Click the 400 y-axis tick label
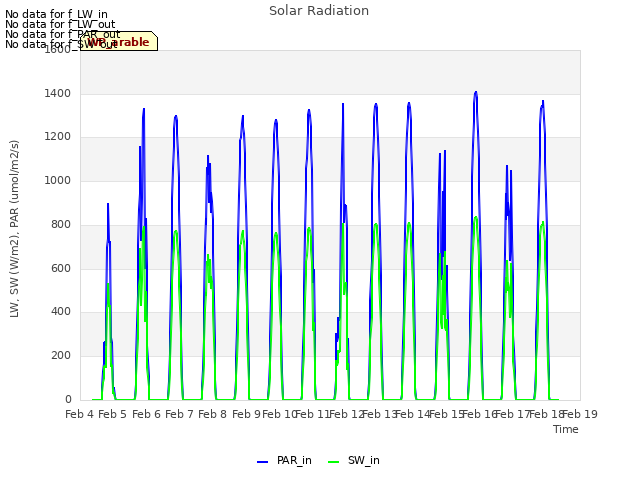 [x=61, y=312]
